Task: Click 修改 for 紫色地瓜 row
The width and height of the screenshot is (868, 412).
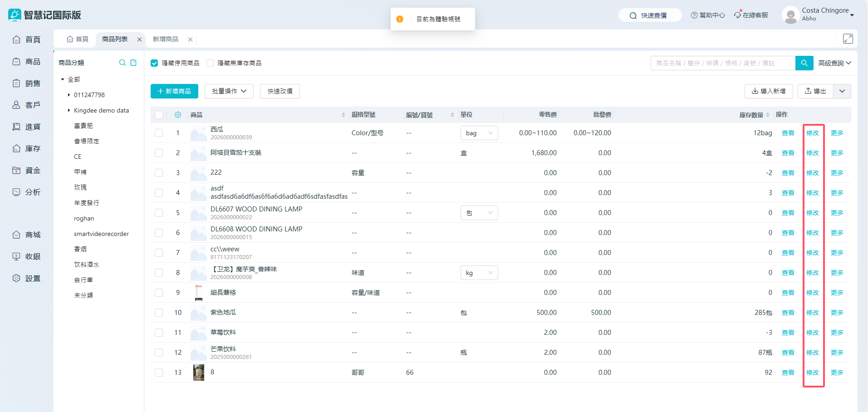Action: click(812, 313)
